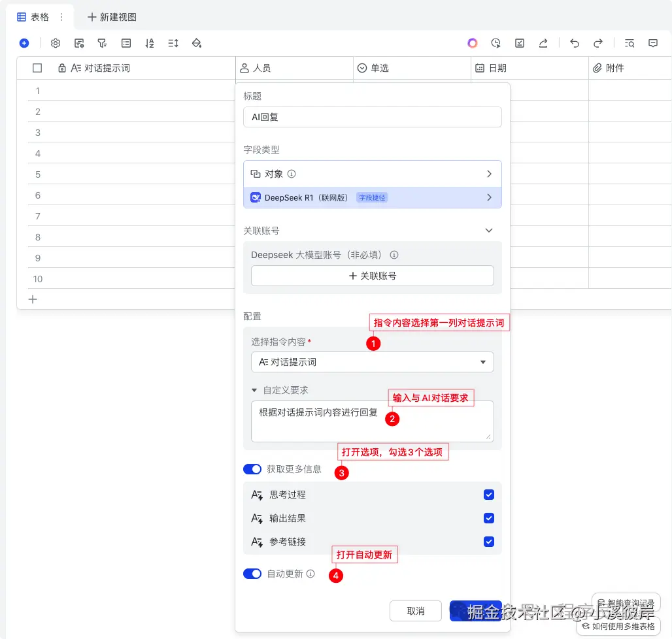The image size is (672, 639).
Task: Click the DeepSeek R1 logo icon
Action: click(x=256, y=197)
